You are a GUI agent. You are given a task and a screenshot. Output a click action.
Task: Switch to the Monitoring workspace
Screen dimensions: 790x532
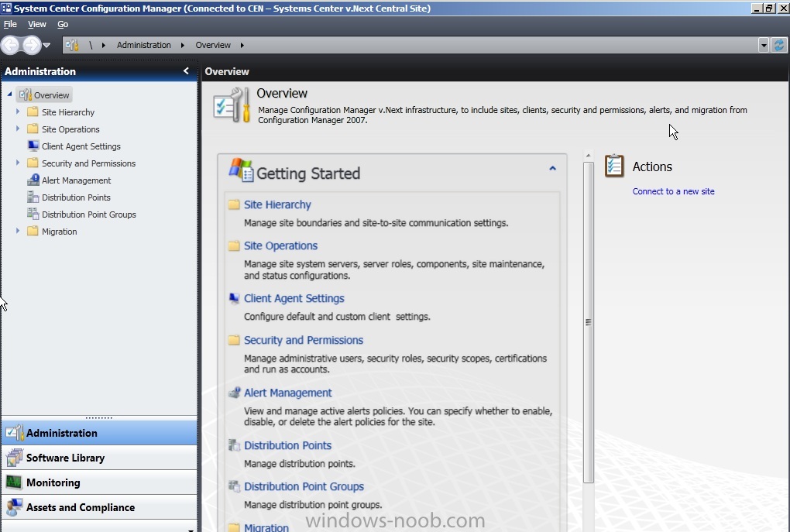tap(99, 482)
